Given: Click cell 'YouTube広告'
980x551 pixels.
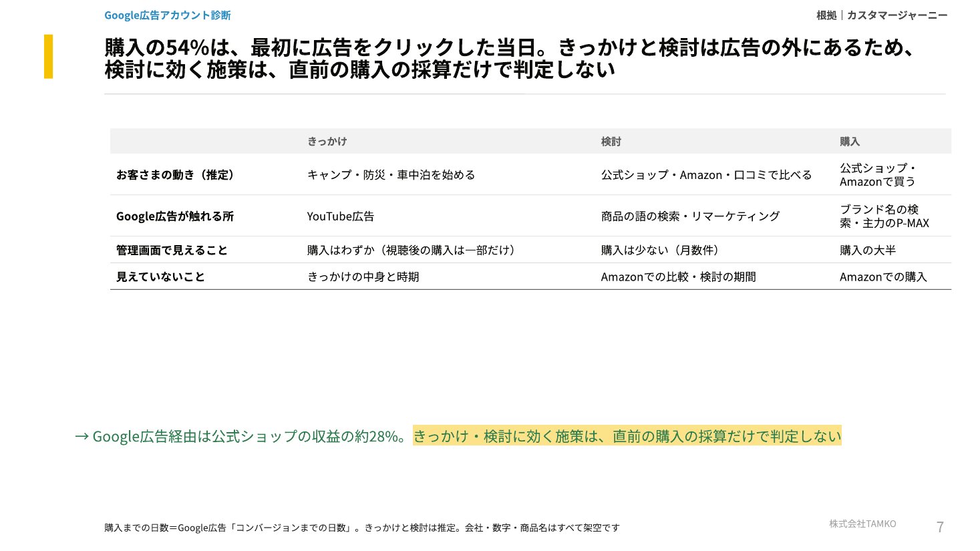Looking at the screenshot, I should click(x=341, y=216).
